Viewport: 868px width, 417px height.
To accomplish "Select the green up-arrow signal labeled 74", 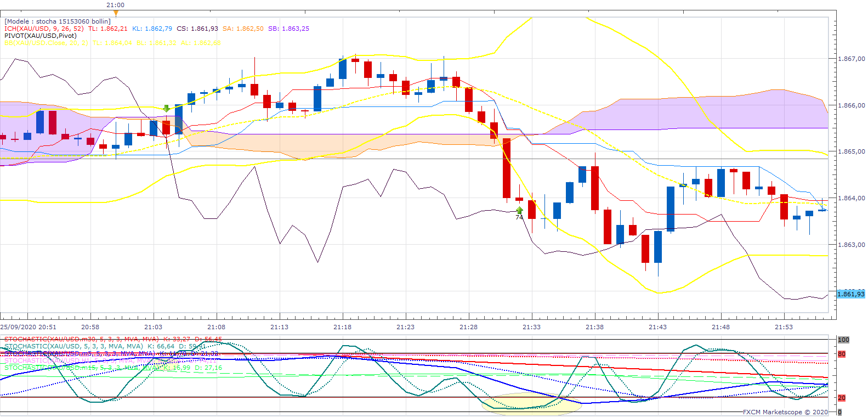I will (x=519, y=211).
